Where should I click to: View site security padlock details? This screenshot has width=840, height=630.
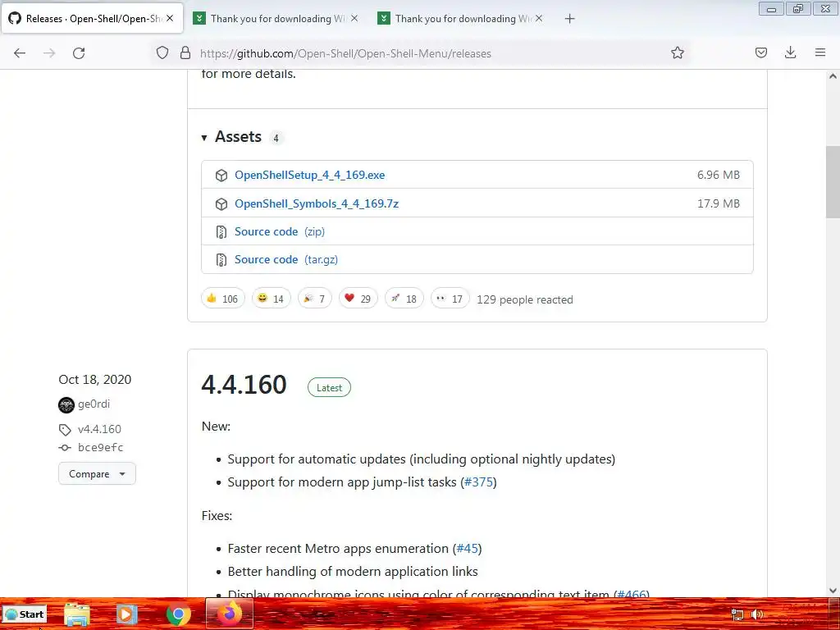pyautogui.click(x=185, y=53)
